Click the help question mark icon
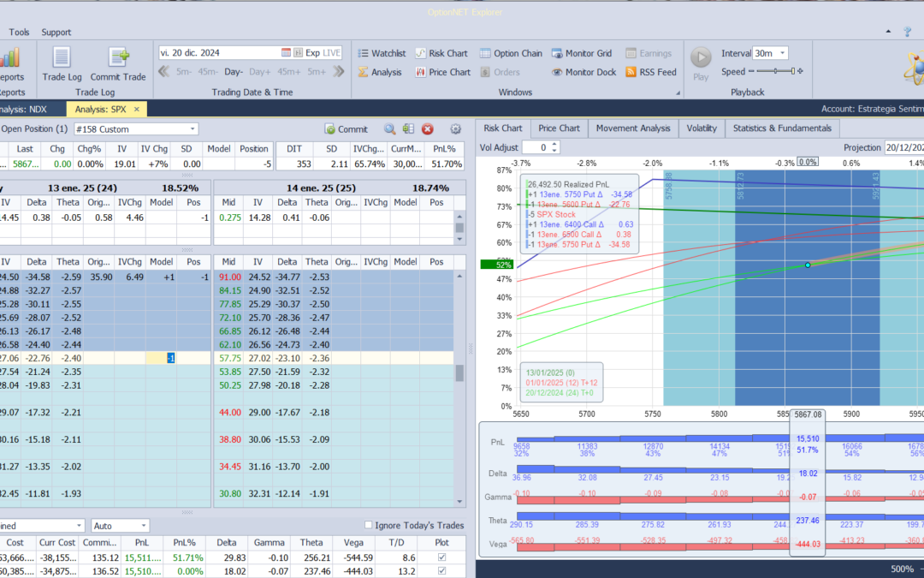Viewport: 924px width, 578px height. [908, 32]
